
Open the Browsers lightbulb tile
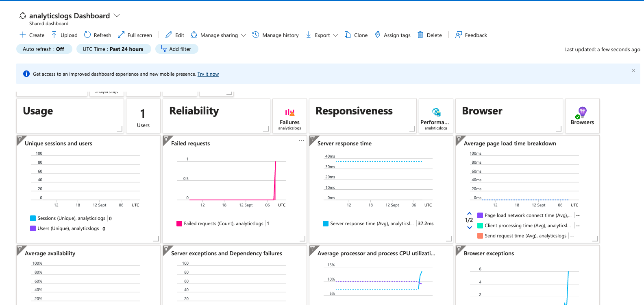coord(582,116)
